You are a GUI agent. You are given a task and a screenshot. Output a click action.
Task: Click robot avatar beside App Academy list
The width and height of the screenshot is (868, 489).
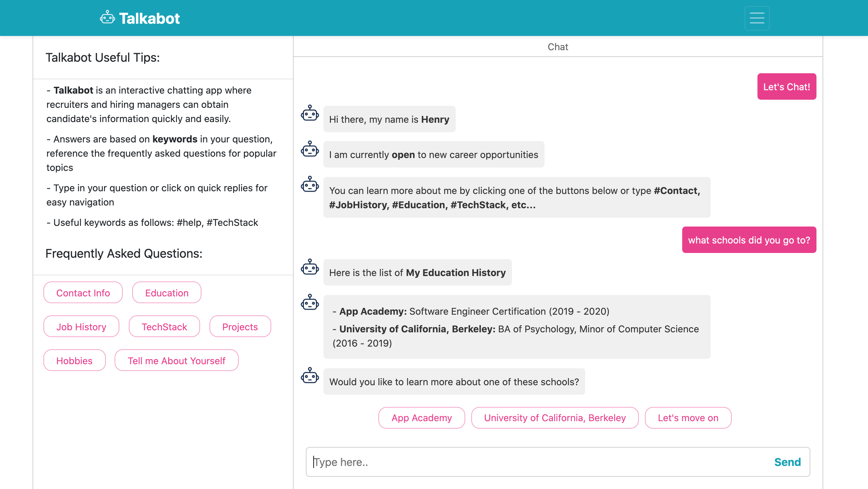tap(310, 302)
